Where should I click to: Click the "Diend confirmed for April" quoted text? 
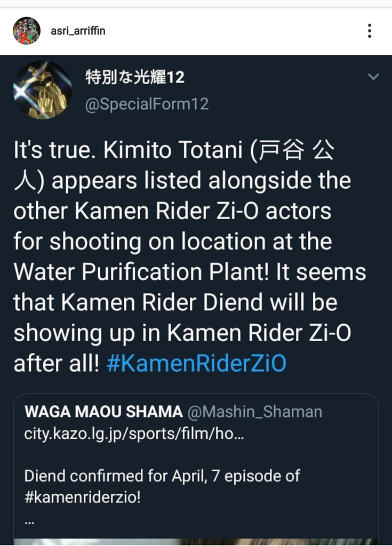coord(162,476)
